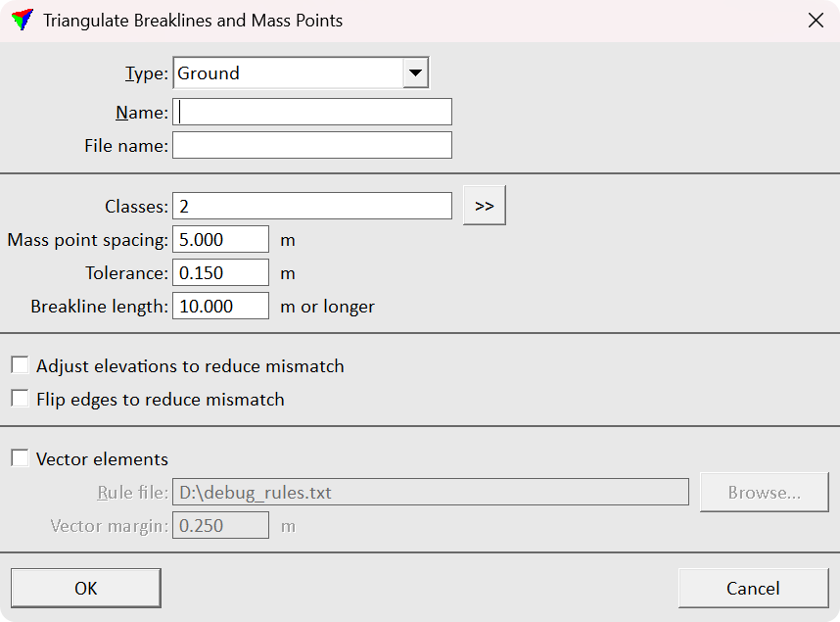Screen dimensions: 840x622
Task: Click the Rule file path field
Action: (430, 493)
